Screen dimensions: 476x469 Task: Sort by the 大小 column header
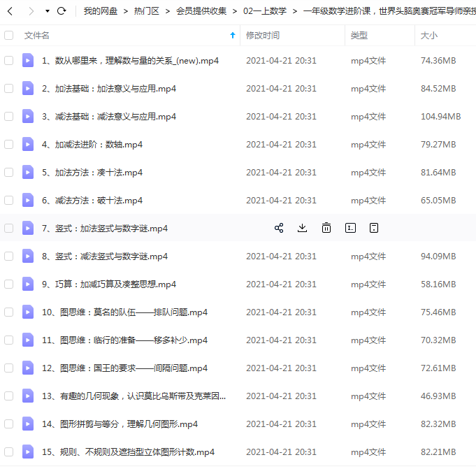pos(428,35)
